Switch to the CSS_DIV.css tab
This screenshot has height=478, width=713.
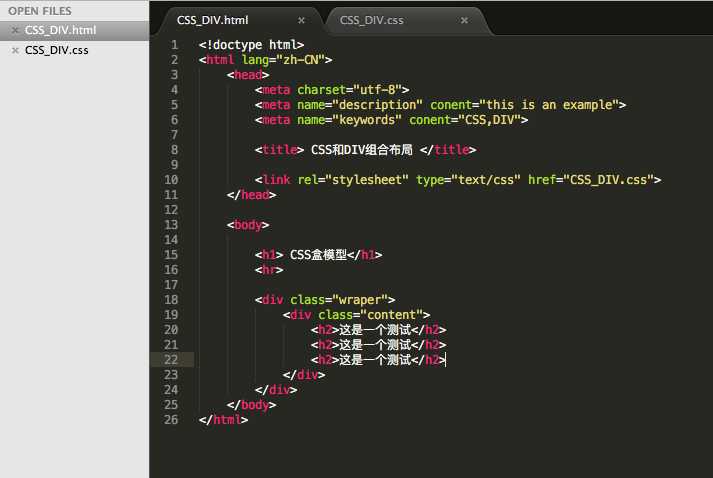(372, 20)
